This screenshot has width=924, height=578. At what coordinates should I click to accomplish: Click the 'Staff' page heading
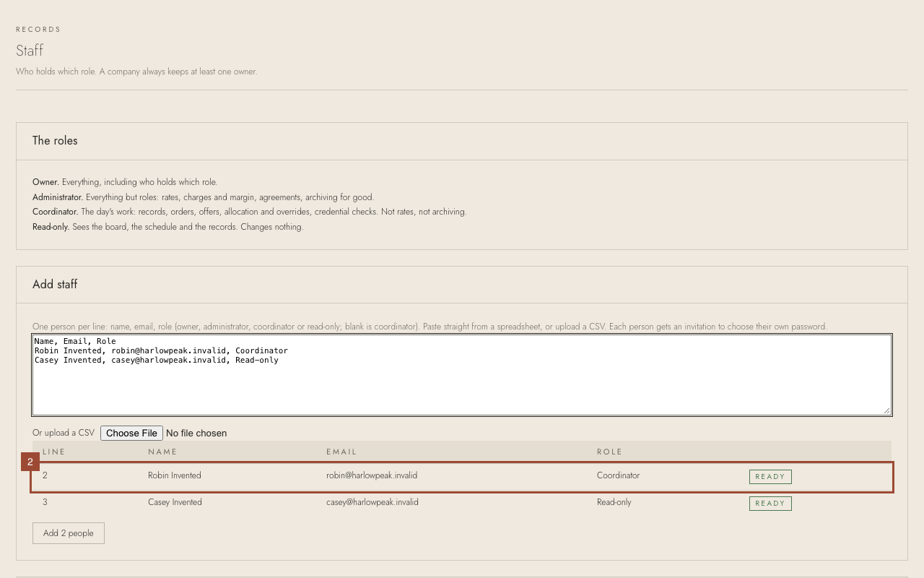click(x=30, y=51)
